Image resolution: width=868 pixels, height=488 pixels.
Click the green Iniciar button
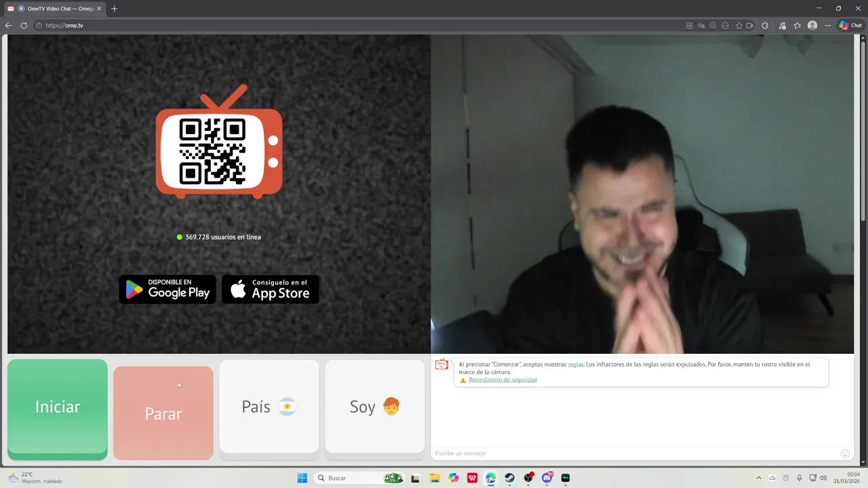(x=58, y=407)
